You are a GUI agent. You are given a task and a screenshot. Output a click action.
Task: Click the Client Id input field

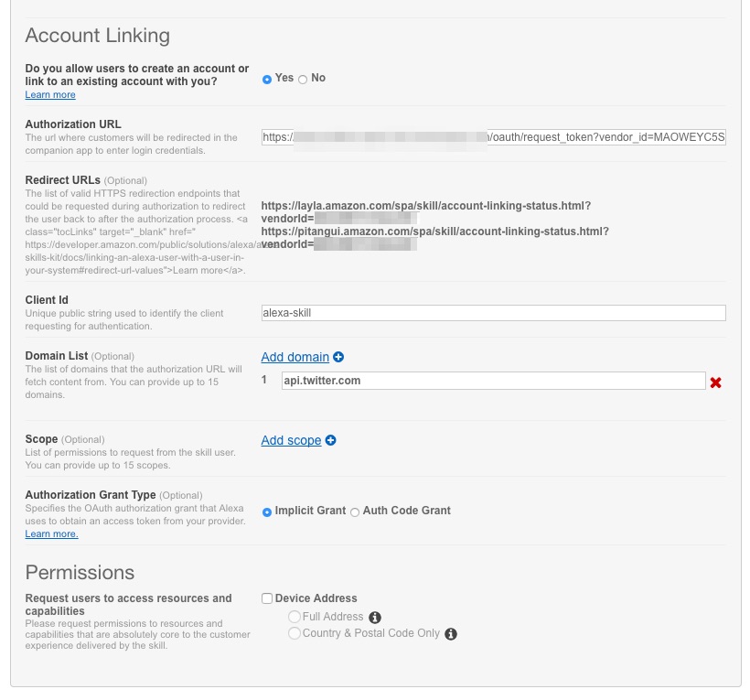pos(493,313)
